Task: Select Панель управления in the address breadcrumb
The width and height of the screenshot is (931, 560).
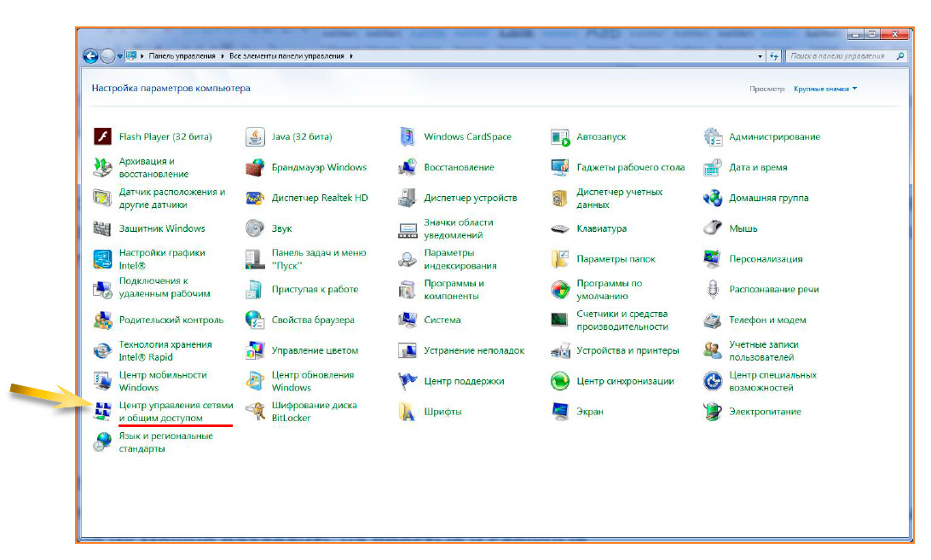Action: click(x=182, y=56)
